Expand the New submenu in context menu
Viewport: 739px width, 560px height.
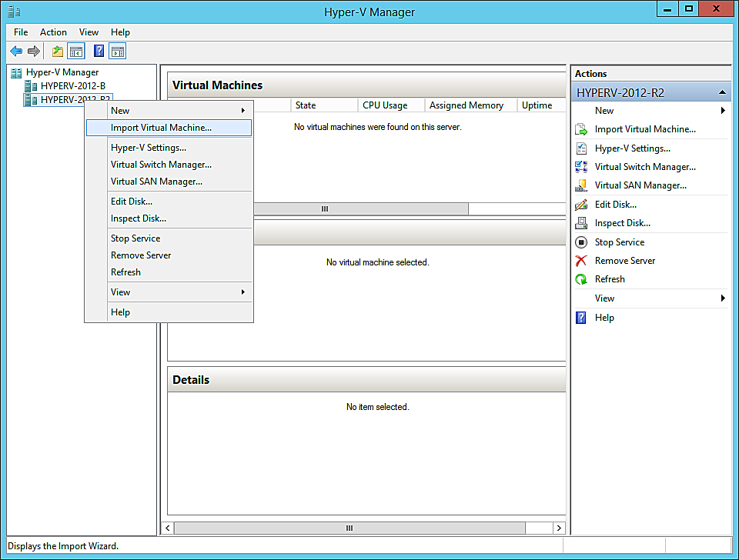coord(169,111)
